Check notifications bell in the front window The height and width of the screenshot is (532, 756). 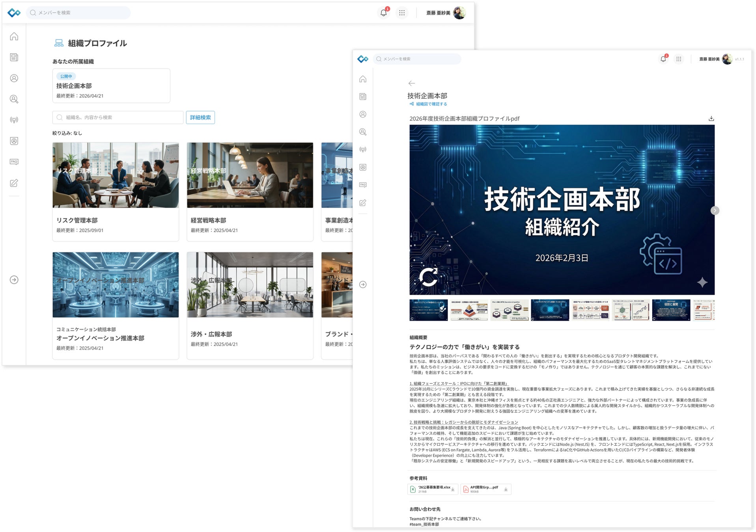[x=663, y=59]
